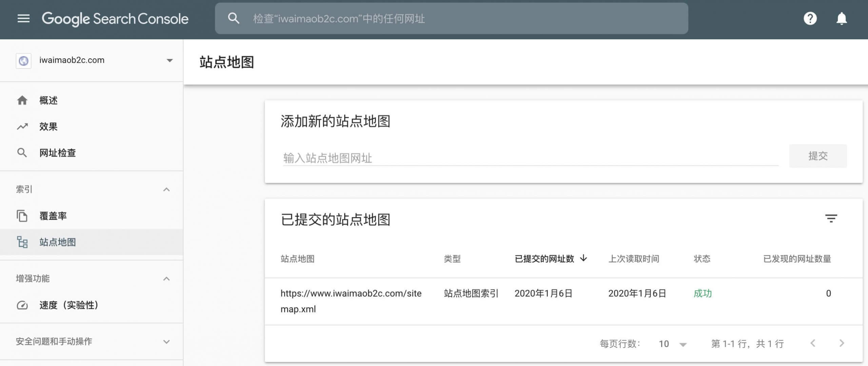Click the search magnifier icon in the header
Viewport: 868px width, 366px height.
(x=234, y=18)
